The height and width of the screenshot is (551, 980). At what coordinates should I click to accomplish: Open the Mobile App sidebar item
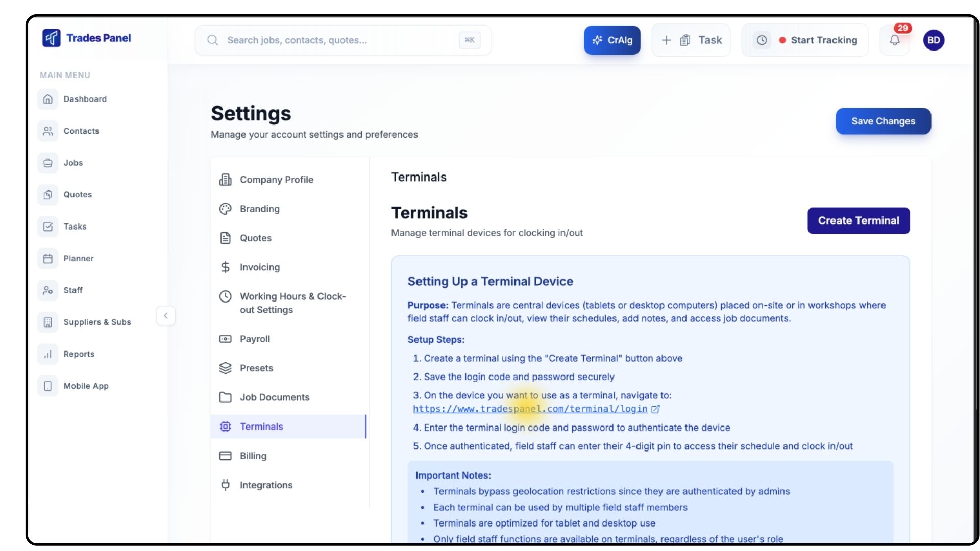click(x=86, y=386)
